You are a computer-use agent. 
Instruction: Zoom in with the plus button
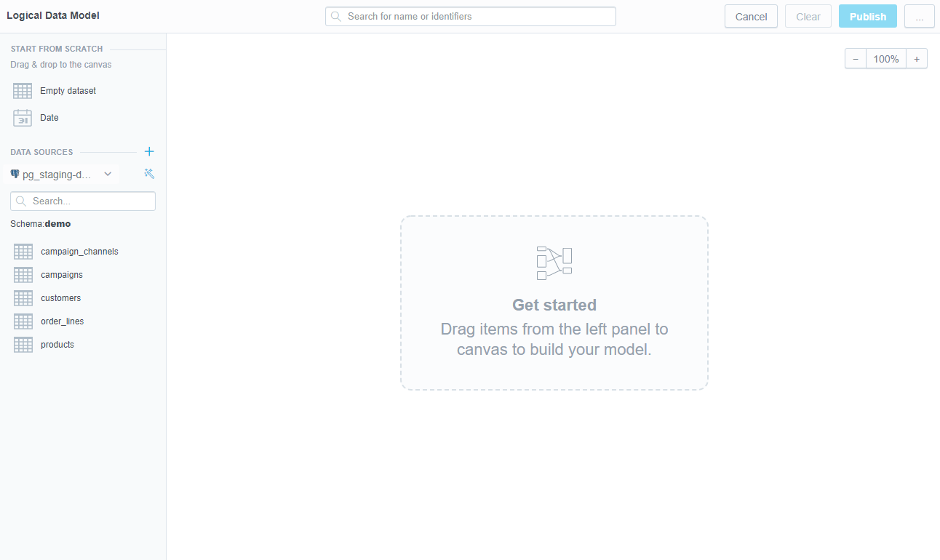pos(917,59)
